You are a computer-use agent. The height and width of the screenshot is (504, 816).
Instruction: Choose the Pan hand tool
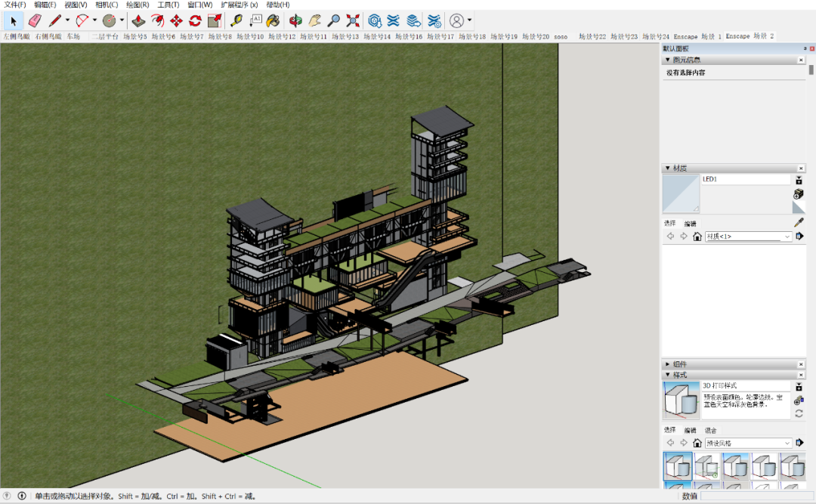pyautogui.click(x=314, y=21)
